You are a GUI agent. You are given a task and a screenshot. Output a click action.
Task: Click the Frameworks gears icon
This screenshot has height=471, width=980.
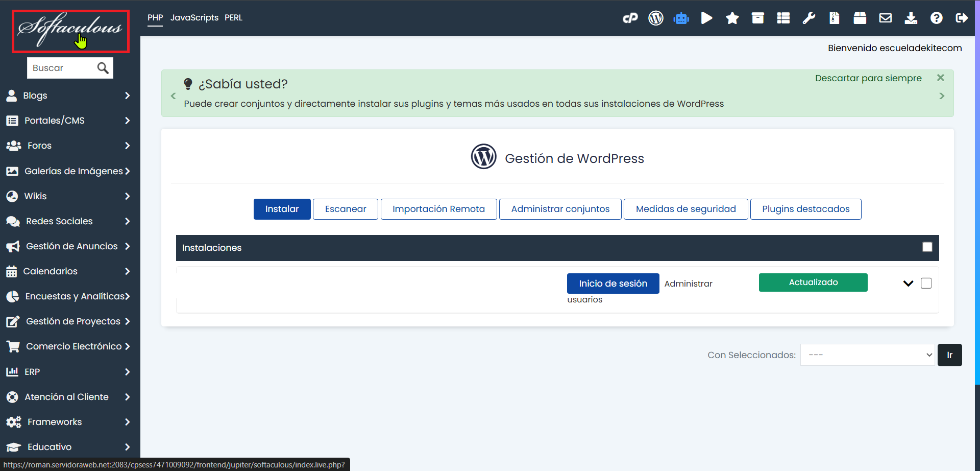[x=14, y=422]
